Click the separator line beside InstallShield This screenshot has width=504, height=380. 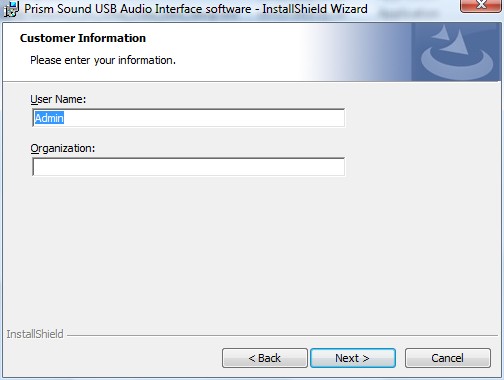(x=282, y=335)
